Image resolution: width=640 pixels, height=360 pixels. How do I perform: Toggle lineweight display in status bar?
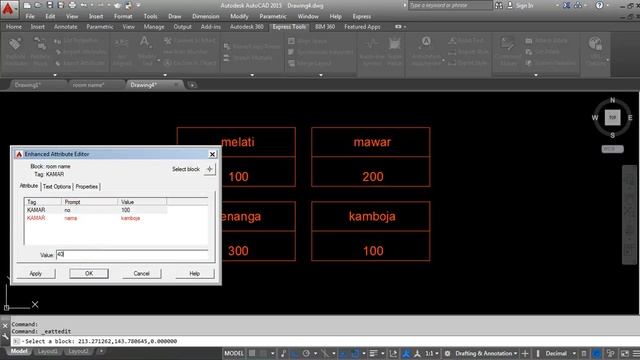pyautogui.click(x=373, y=353)
